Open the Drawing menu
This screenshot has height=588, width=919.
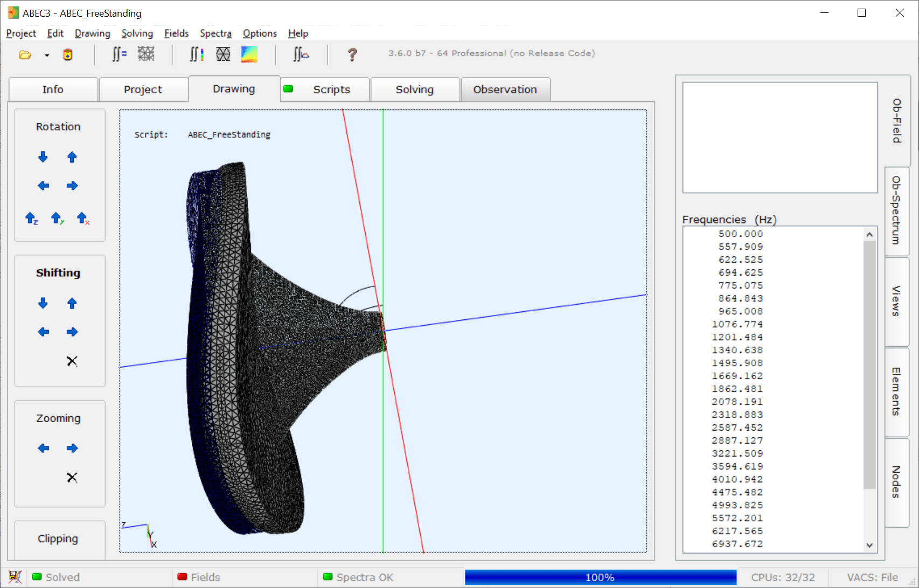click(93, 33)
